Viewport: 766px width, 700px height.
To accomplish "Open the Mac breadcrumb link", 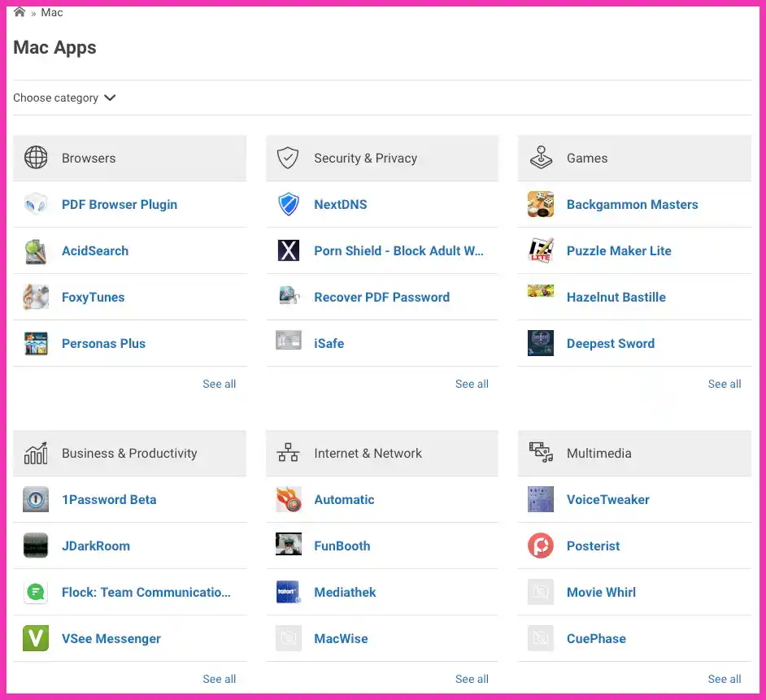I will 52,12.
